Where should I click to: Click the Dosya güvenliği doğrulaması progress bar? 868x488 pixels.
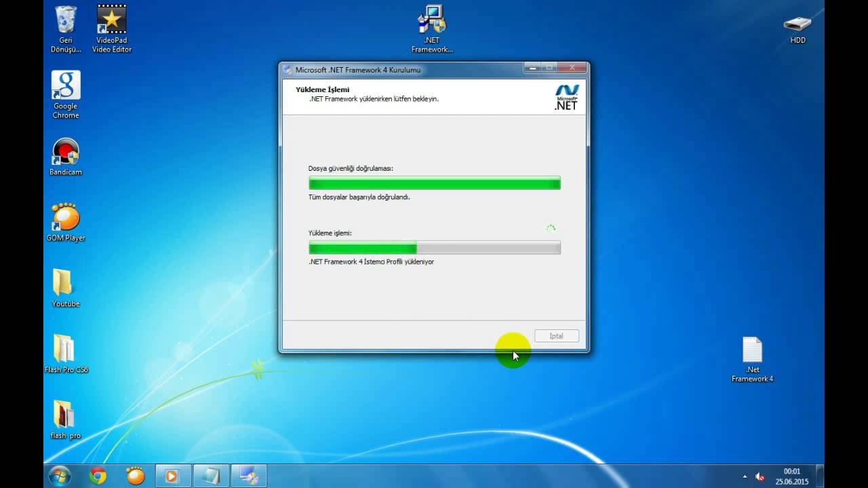435,183
